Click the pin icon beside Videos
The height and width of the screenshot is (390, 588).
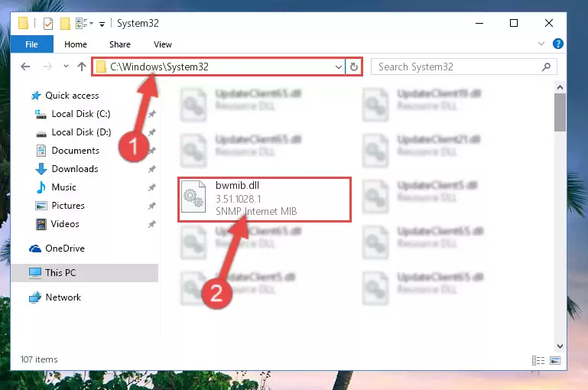point(151,224)
